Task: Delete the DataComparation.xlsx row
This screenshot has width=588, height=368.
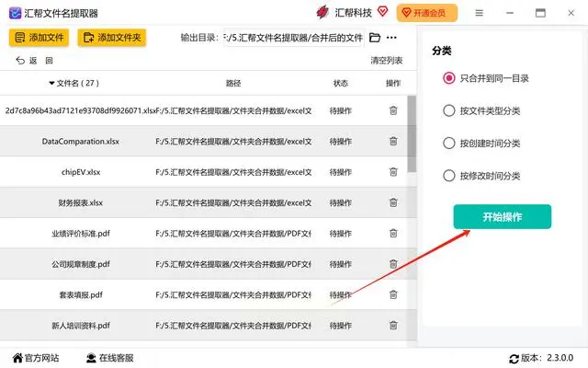Action: pyautogui.click(x=393, y=141)
